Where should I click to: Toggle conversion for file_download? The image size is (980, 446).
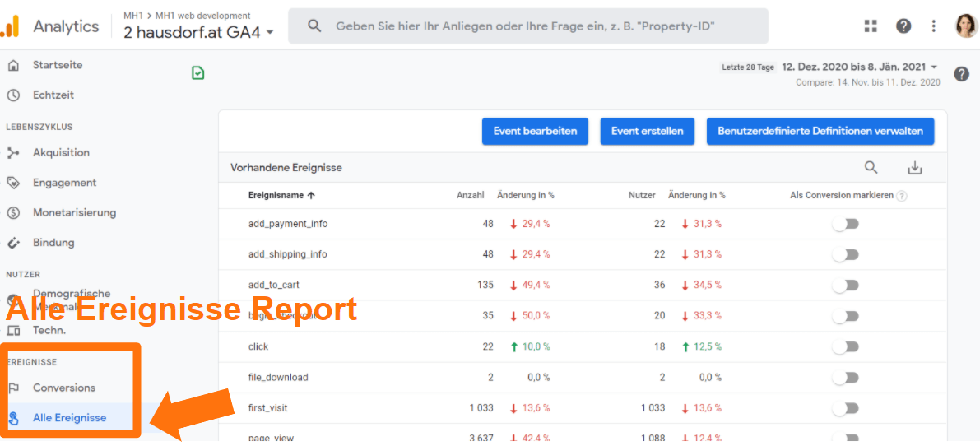846,377
